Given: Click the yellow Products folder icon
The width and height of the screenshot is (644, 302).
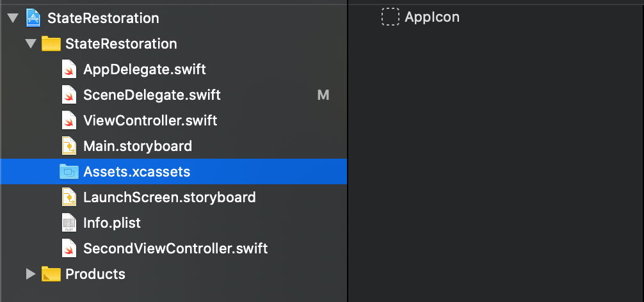Looking at the screenshot, I should click(51, 274).
